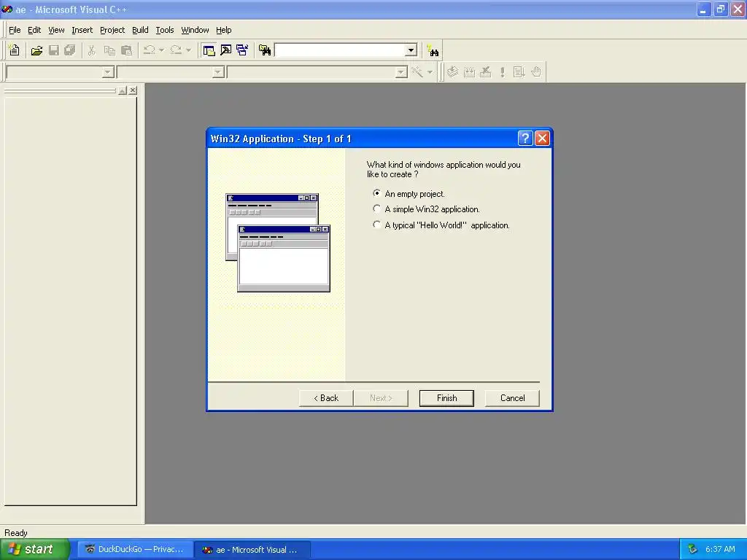The width and height of the screenshot is (747, 560).
Task: Expand the WizardBar members combo box
Action: click(401, 72)
